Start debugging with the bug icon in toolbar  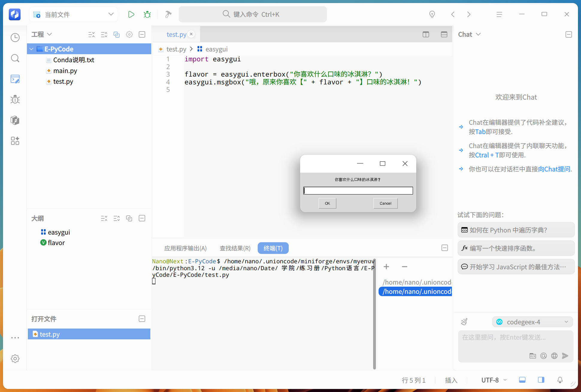pyautogui.click(x=147, y=14)
